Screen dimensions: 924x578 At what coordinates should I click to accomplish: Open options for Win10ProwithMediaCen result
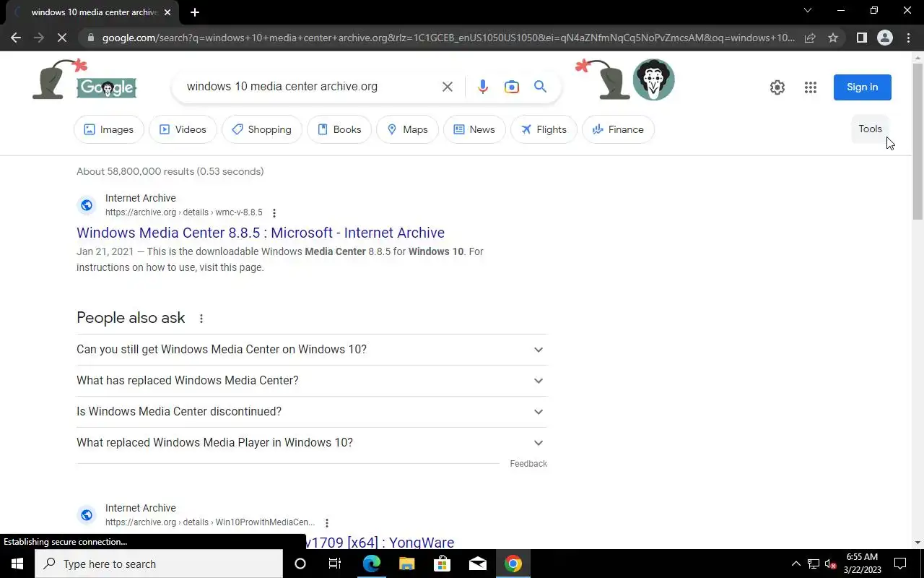pos(327,523)
